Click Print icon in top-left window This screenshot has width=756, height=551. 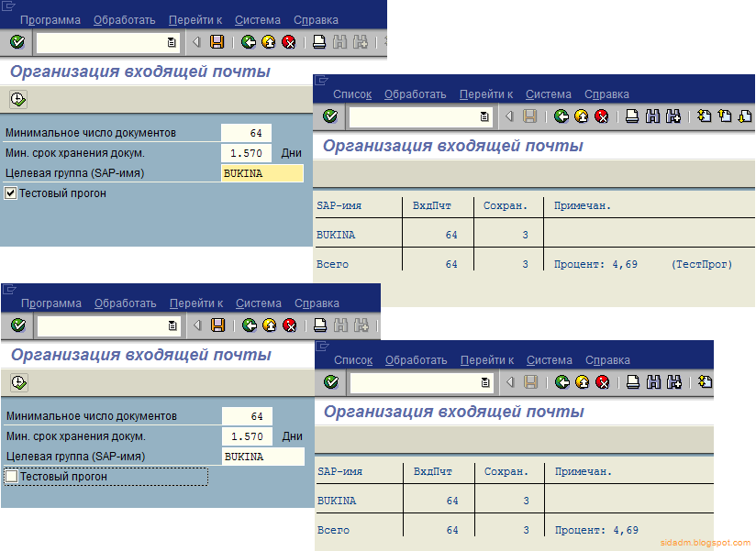coord(319,42)
